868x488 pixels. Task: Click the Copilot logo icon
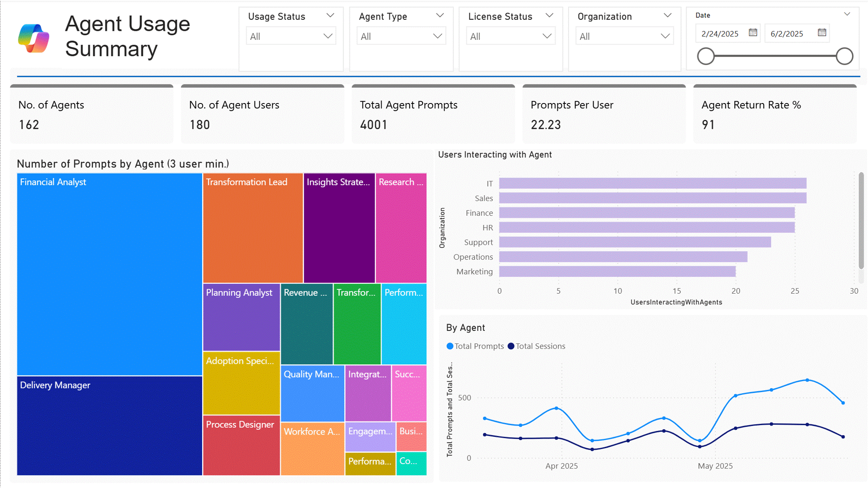pos(33,38)
